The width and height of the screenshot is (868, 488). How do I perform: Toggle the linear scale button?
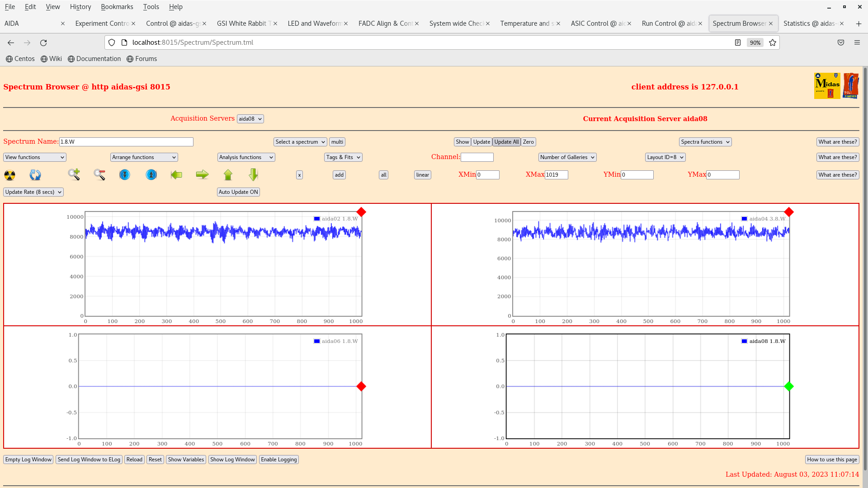tap(422, 175)
